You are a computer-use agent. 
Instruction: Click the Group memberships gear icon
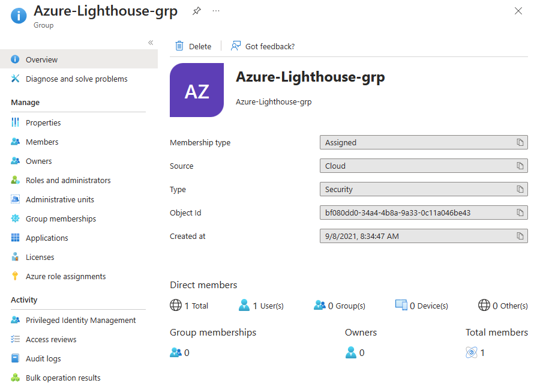click(x=16, y=218)
